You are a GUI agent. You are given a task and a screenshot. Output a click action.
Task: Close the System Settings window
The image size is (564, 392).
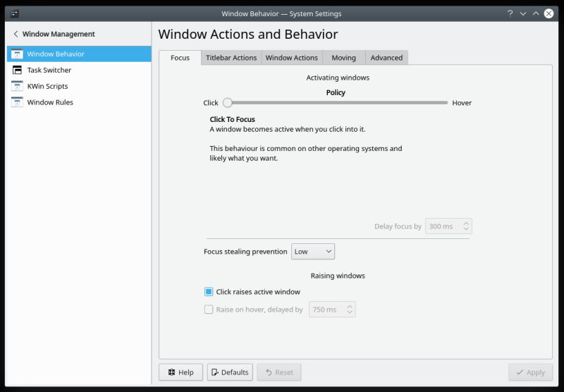(548, 13)
